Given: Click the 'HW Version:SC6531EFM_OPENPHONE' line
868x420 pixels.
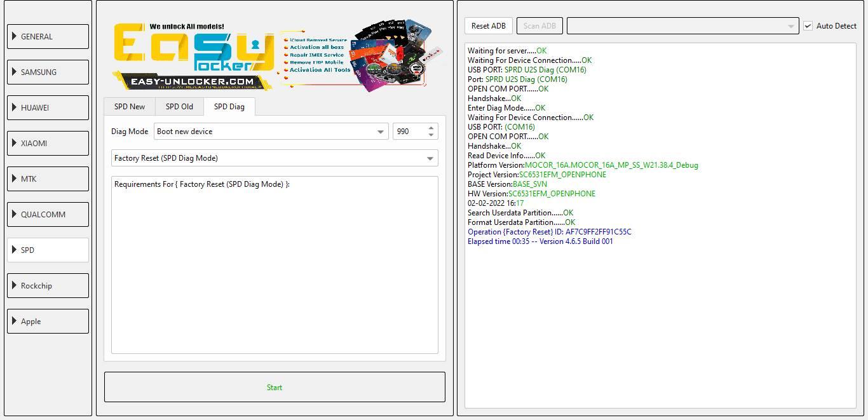Looking at the screenshot, I should tap(531, 194).
